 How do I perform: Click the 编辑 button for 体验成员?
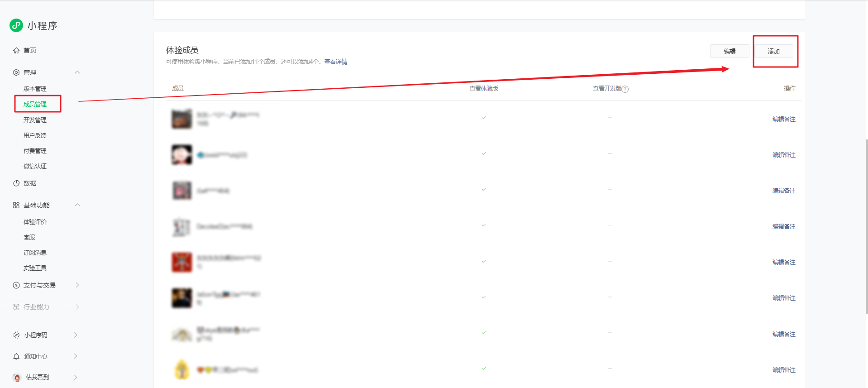730,51
